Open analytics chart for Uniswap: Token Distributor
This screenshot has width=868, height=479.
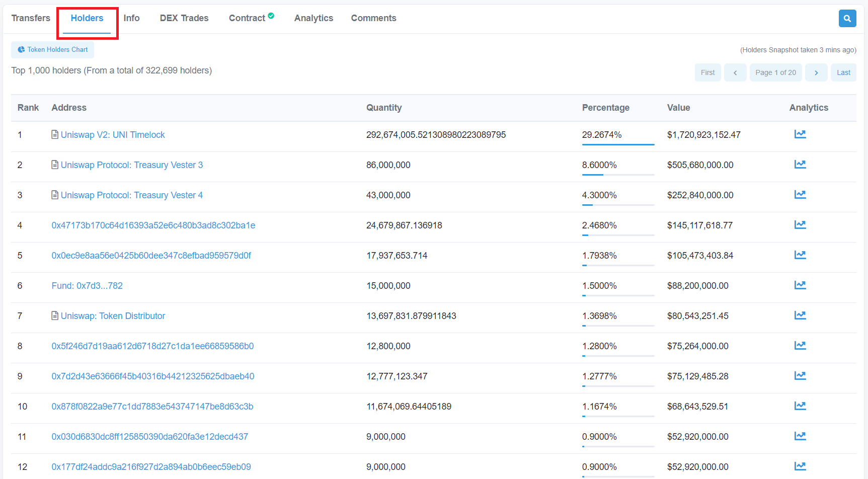[x=800, y=315]
